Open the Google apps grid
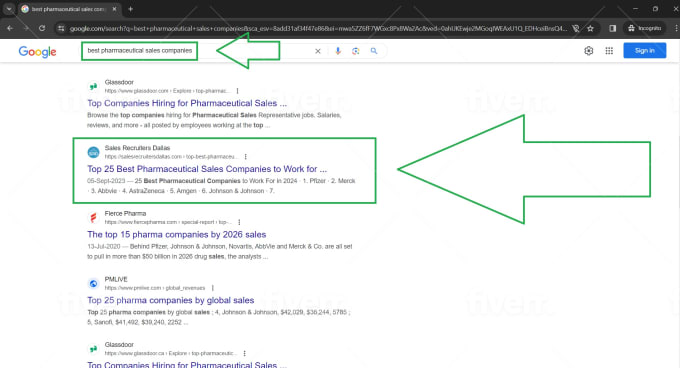The image size is (680, 368). click(609, 51)
